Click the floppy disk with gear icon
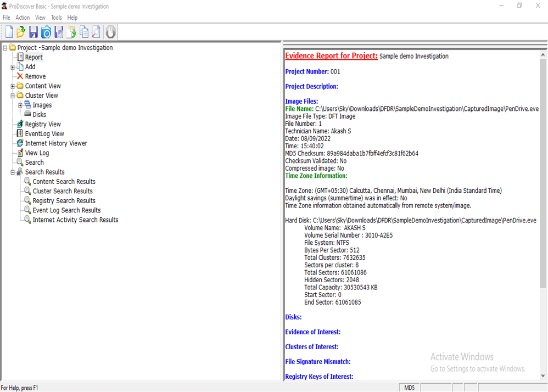 click(x=59, y=32)
